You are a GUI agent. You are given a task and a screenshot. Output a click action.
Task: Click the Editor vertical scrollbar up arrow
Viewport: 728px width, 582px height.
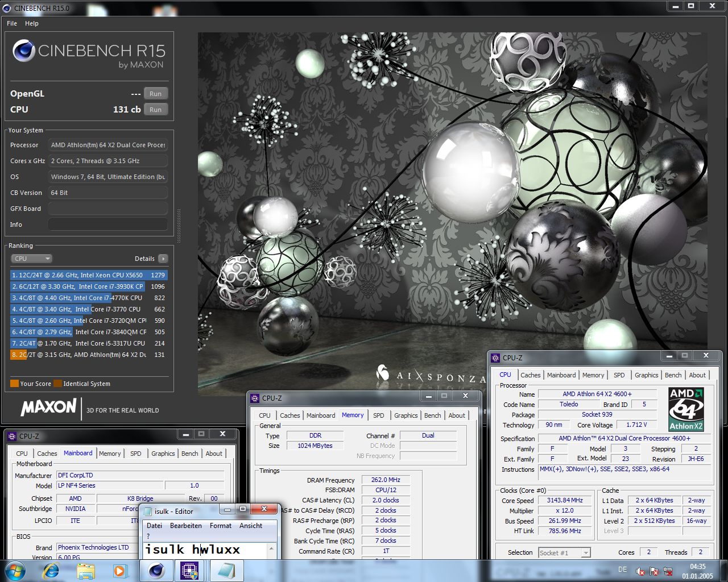(x=271, y=548)
